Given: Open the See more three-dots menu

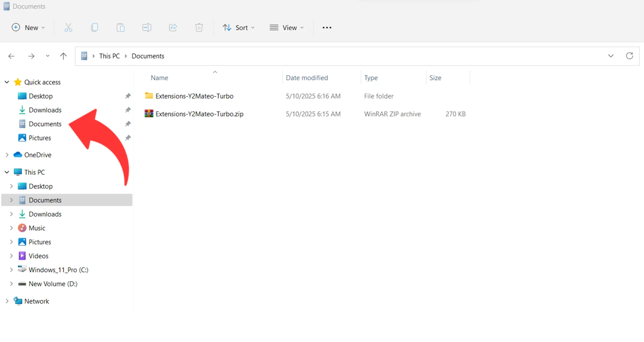Looking at the screenshot, I should (327, 27).
